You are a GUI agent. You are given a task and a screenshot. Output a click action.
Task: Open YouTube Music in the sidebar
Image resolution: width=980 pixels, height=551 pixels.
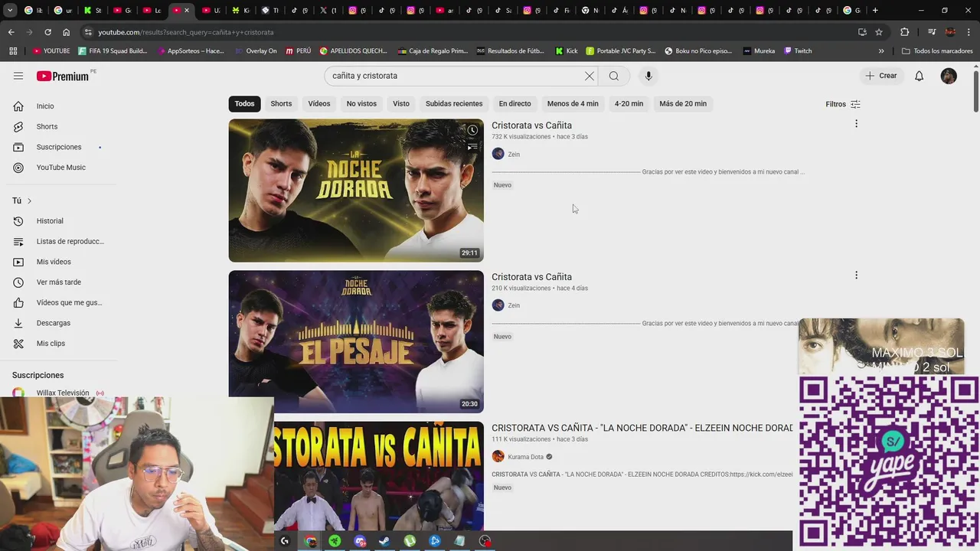tap(59, 168)
